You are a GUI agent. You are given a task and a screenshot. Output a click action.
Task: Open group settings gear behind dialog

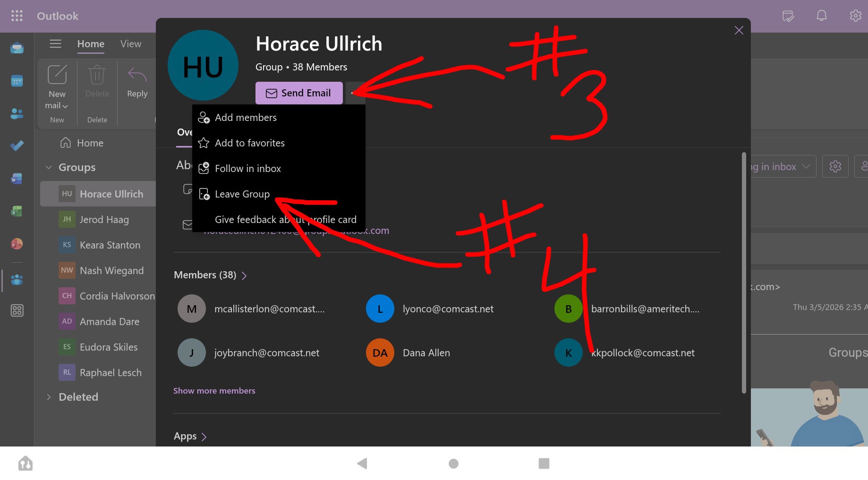(x=835, y=166)
